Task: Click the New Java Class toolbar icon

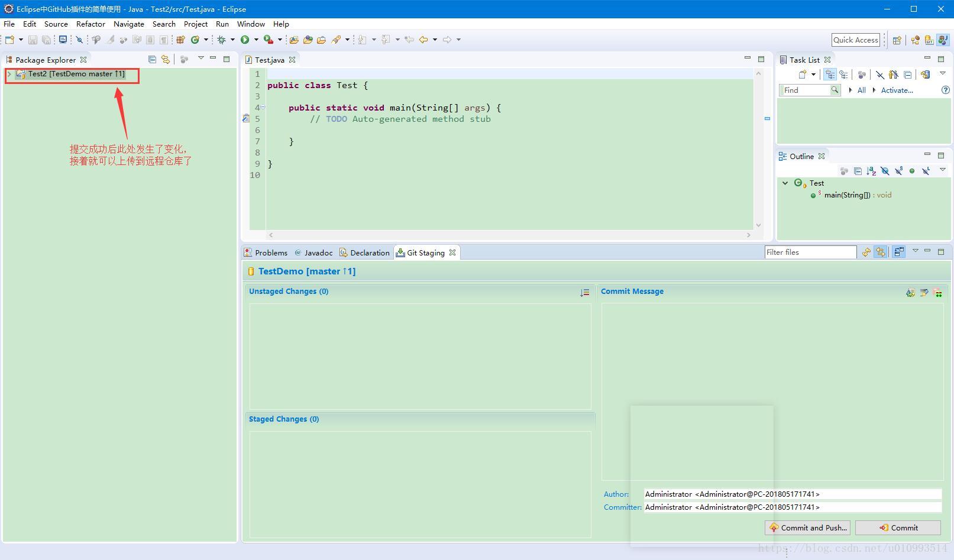Action: click(195, 40)
